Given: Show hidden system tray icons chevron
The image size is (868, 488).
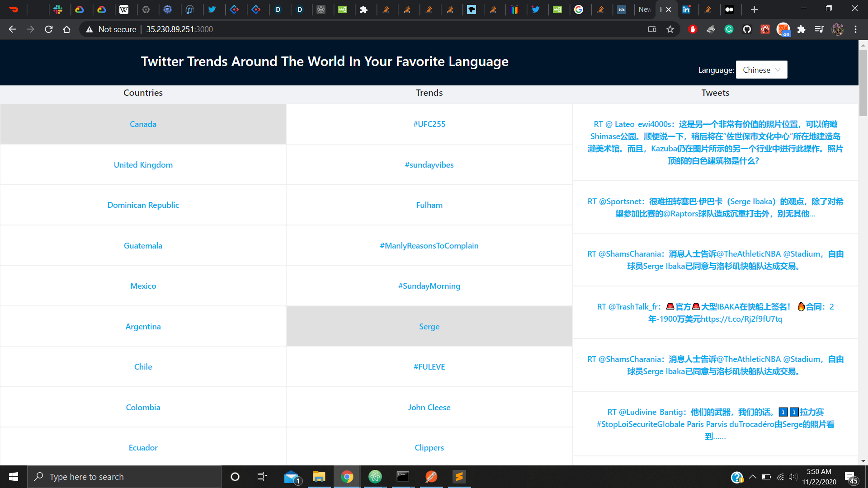Looking at the screenshot, I should point(753,477).
